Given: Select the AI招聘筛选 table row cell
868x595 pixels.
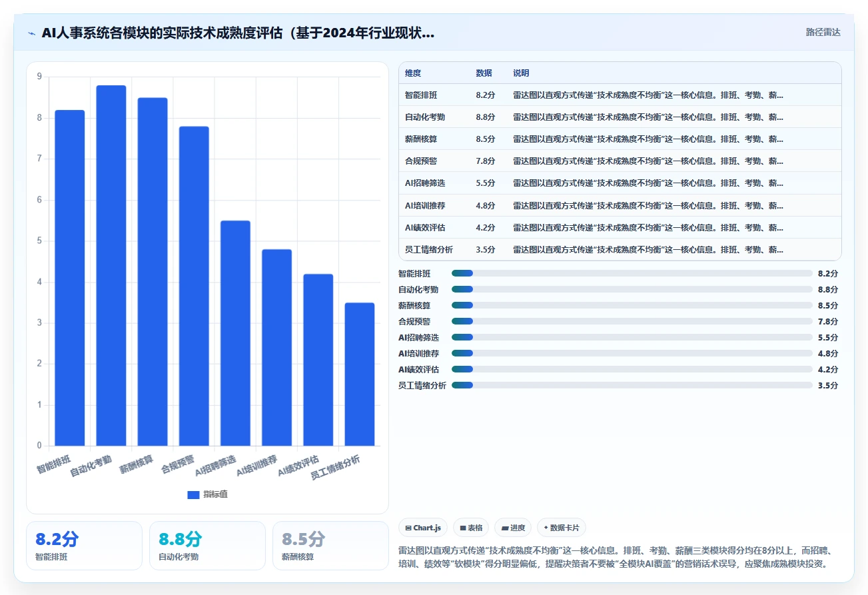Looking at the screenshot, I should click(426, 183).
